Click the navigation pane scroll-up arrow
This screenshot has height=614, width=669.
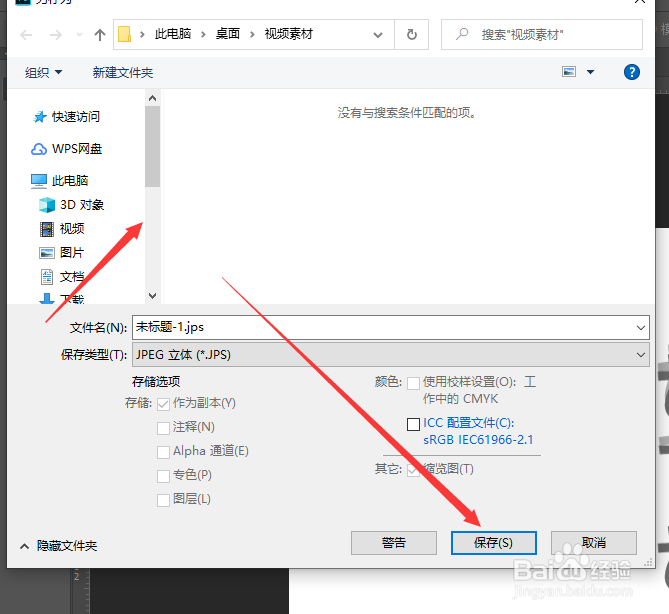tap(152, 99)
